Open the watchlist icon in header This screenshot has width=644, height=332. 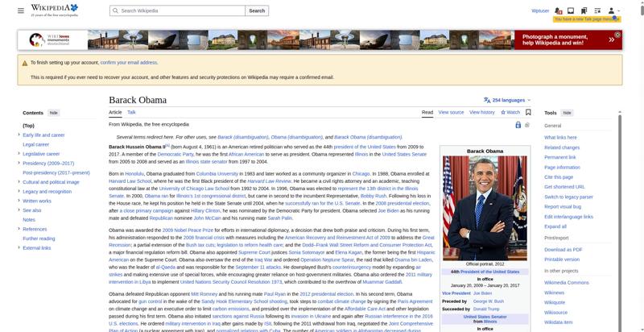[597, 10]
